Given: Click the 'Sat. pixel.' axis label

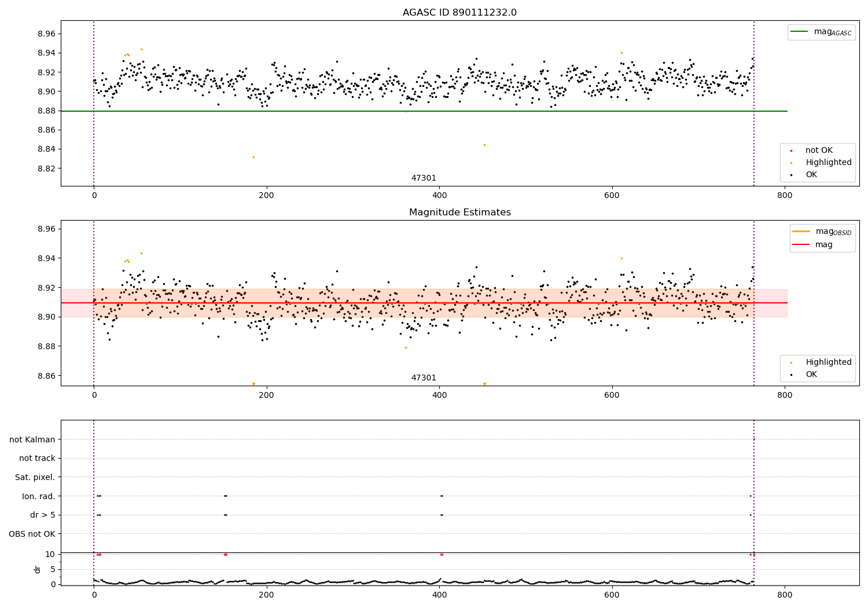Looking at the screenshot, I should [35, 478].
